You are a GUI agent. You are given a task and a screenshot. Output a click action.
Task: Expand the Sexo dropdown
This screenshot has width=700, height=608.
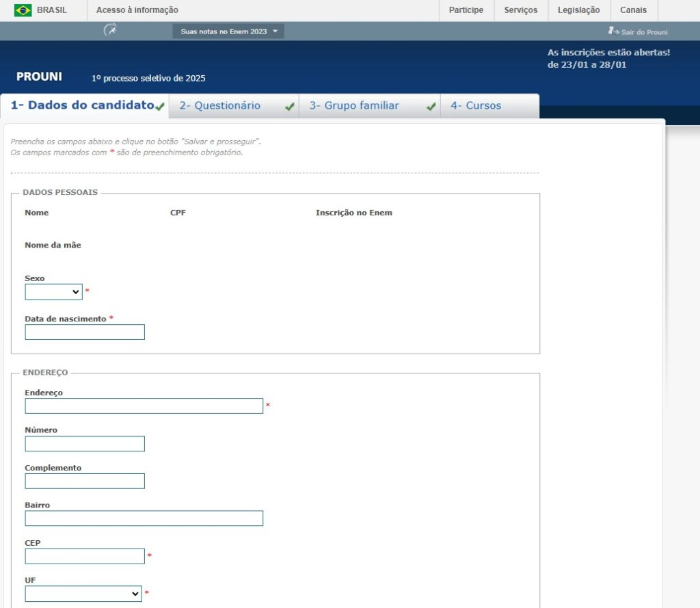coord(53,292)
